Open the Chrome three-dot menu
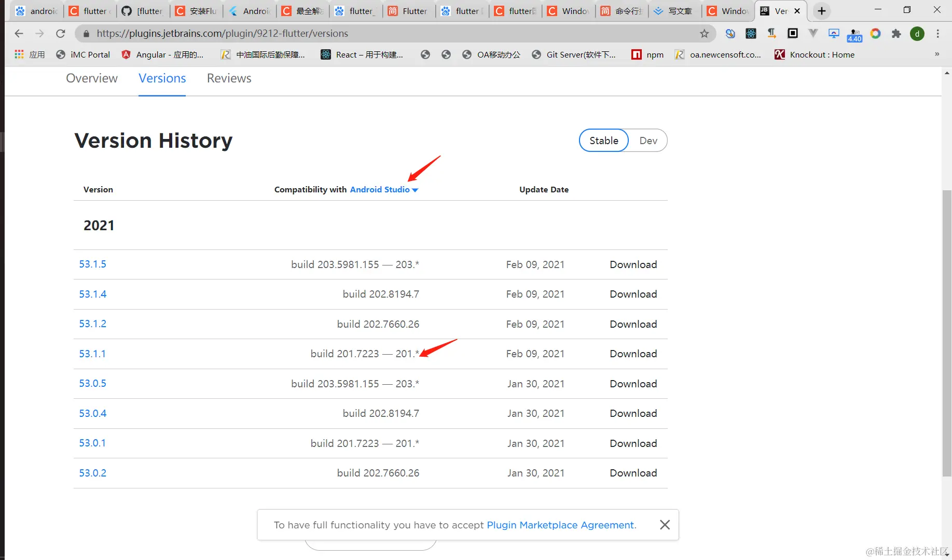952x560 pixels. 938,34
